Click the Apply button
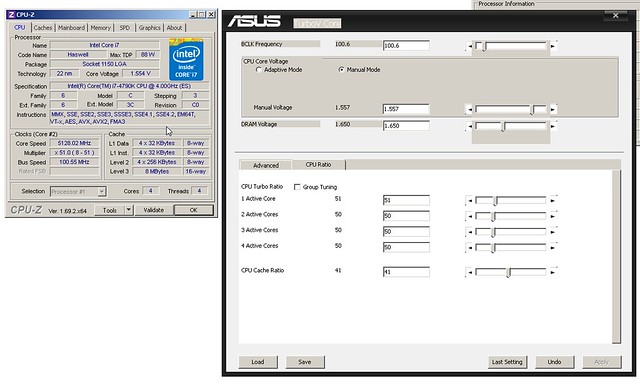 [602, 362]
